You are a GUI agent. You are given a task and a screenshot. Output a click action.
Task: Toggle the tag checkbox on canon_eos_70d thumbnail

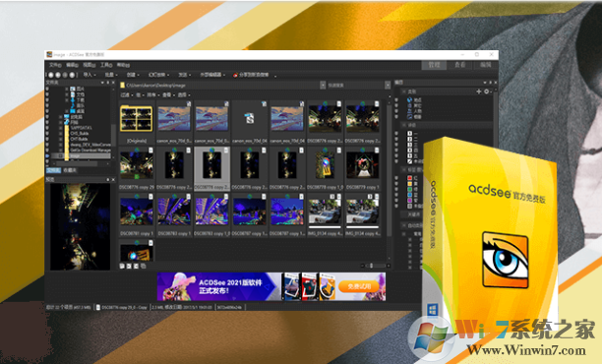[x=189, y=103]
